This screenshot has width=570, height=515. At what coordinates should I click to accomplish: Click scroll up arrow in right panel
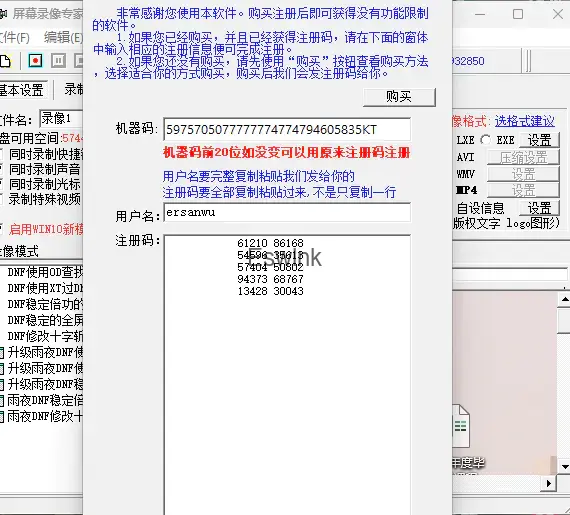point(565,299)
